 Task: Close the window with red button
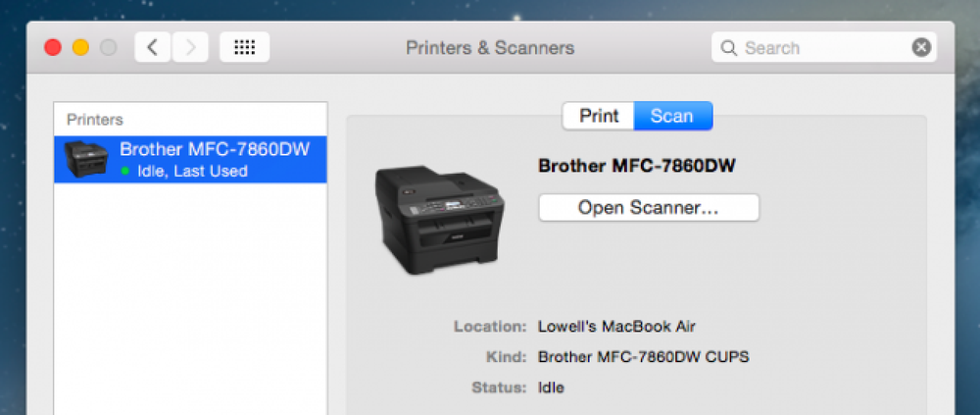(53, 47)
